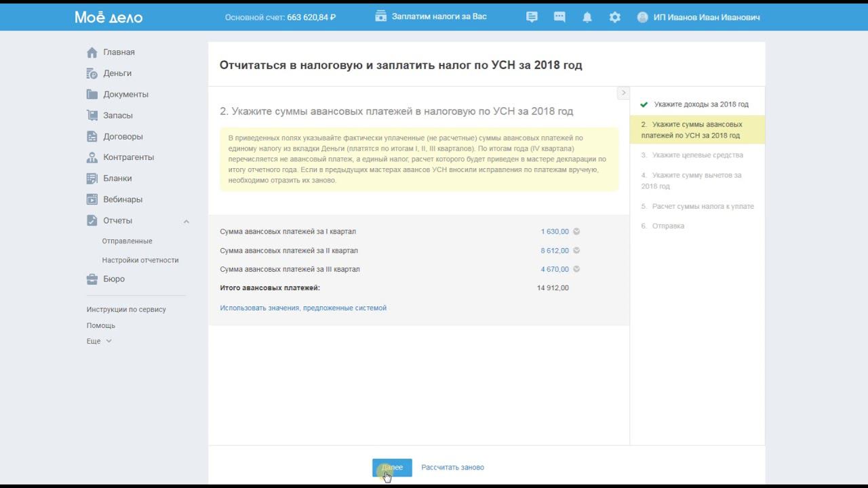The width and height of the screenshot is (868, 488).
Task: Click the I квартал amount 1 630,00 field
Action: coord(555,232)
